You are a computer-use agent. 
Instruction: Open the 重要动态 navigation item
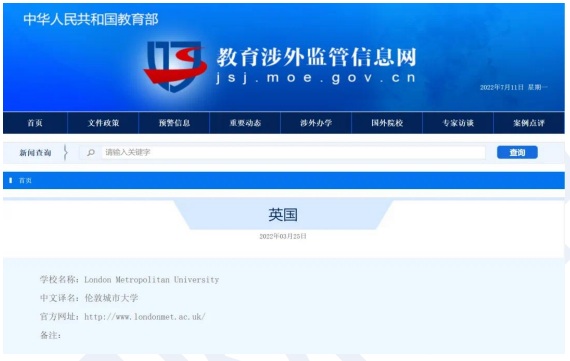245,123
